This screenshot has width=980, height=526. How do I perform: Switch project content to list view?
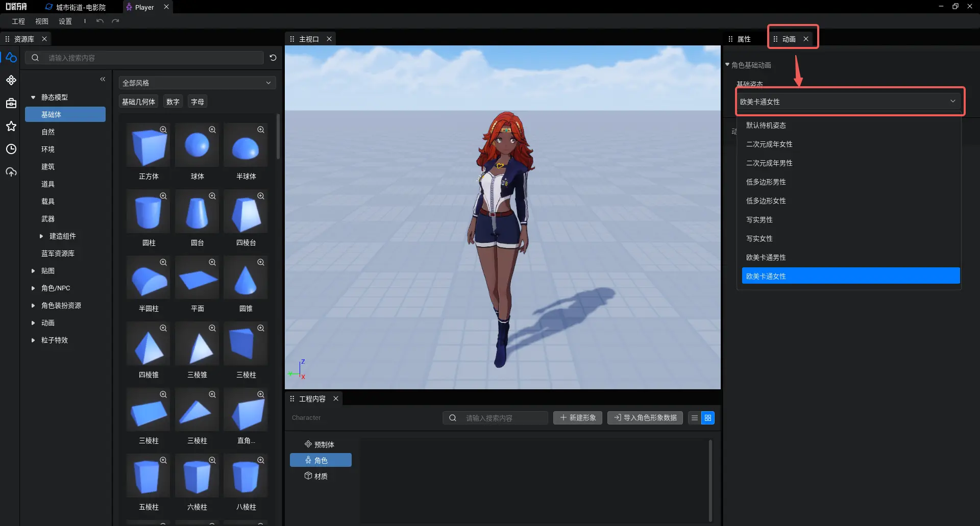coord(695,418)
